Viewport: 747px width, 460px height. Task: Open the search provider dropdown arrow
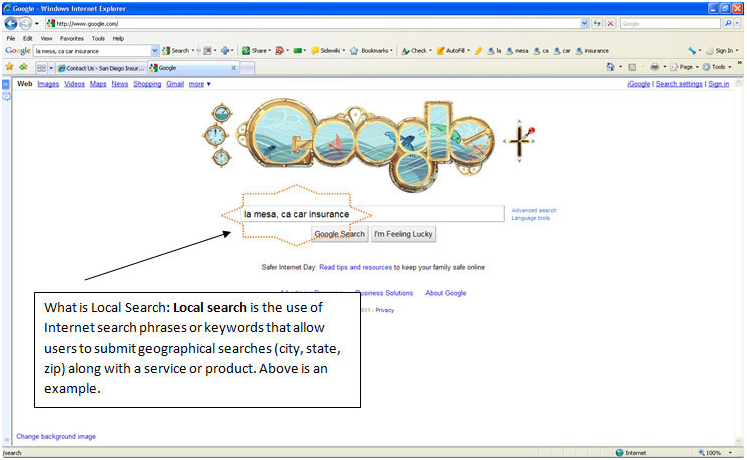pyautogui.click(x=737, y=23)
